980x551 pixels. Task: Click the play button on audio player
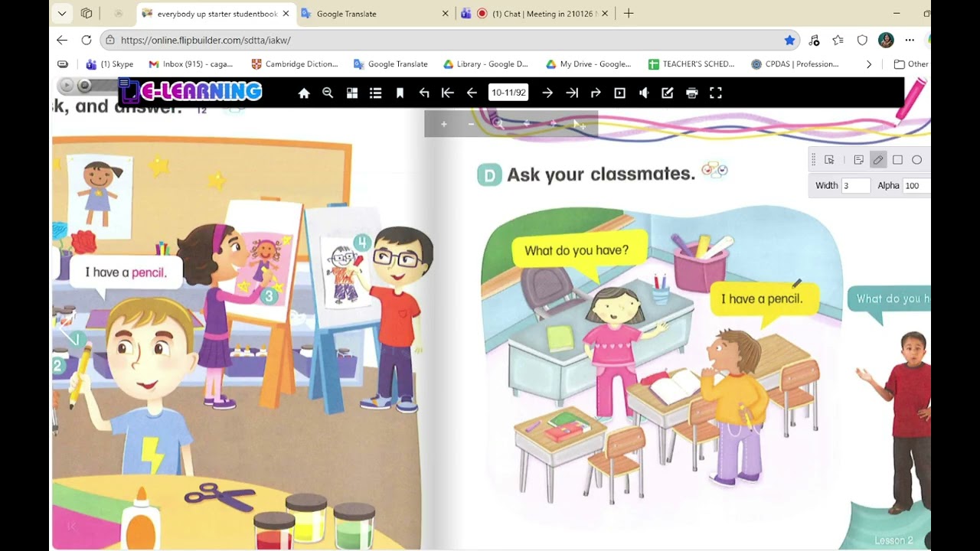[x=67, y=86]
